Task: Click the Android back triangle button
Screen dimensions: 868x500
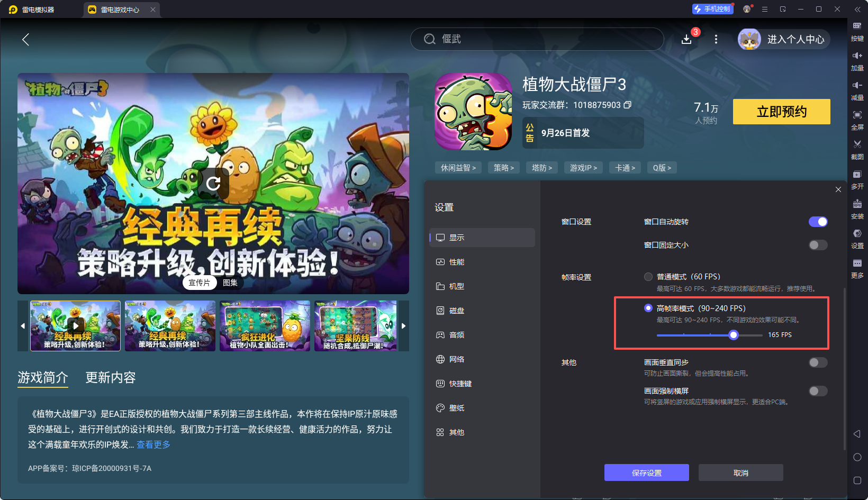Action: tap(857, 434)
